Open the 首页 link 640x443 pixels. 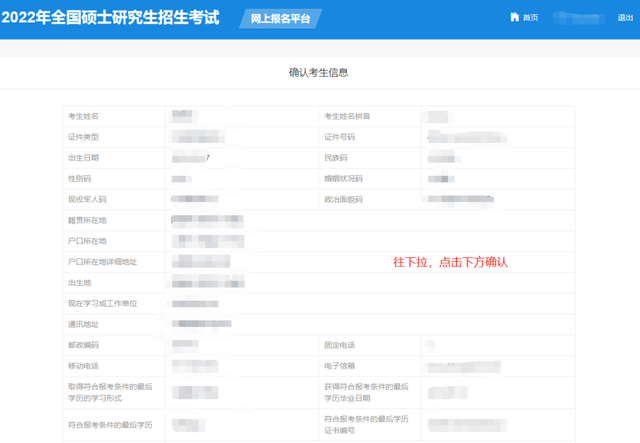[531, 18]
